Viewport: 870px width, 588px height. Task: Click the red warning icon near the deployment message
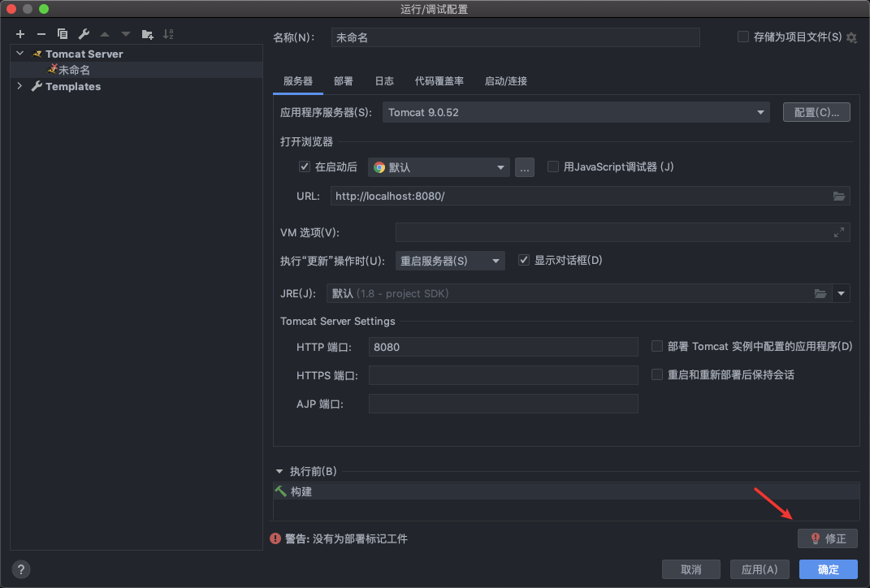pos(275,538)
